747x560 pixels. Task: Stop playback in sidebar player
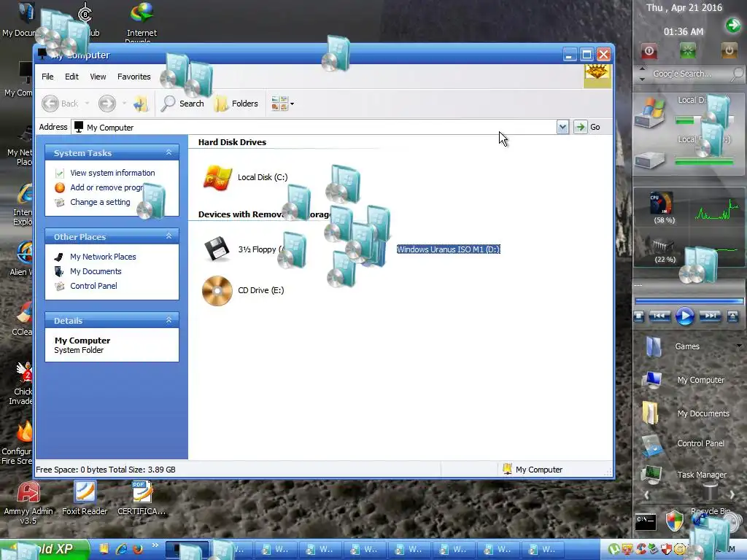click(x=639, y=316)
